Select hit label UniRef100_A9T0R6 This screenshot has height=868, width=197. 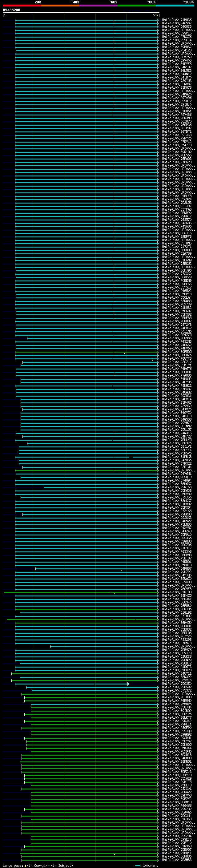pyautogui.click(x=176, y=98)
